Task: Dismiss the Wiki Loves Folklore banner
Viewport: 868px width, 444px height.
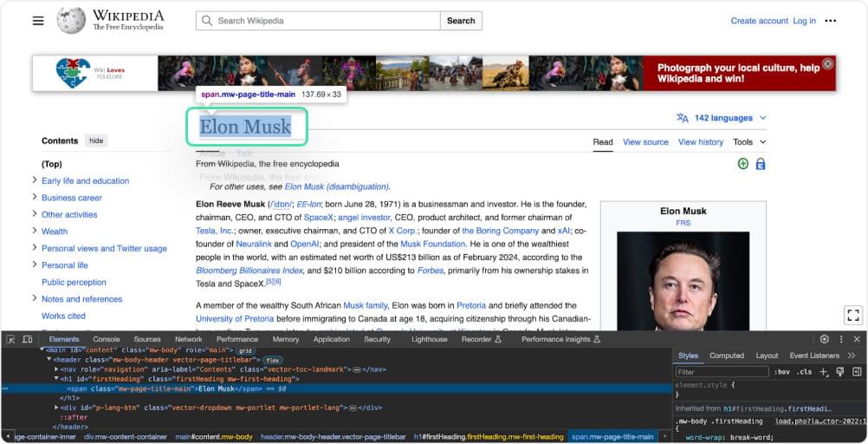Action: click(827, 64)
